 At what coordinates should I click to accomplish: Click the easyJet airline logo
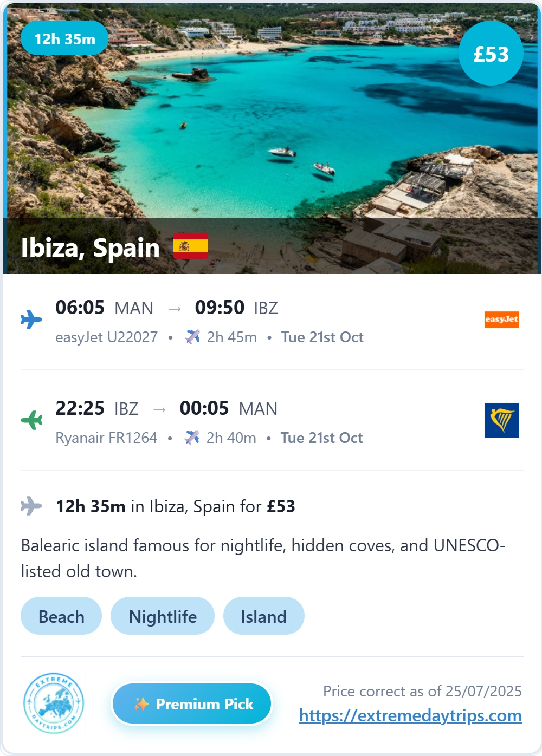tap(502, 320)
